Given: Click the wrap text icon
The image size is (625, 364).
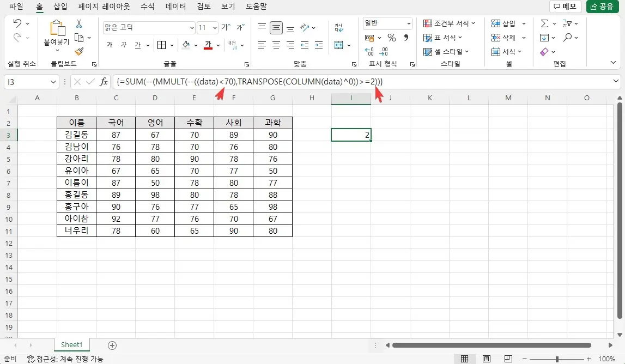Looking at the screenshot, I should click(339, 27).
